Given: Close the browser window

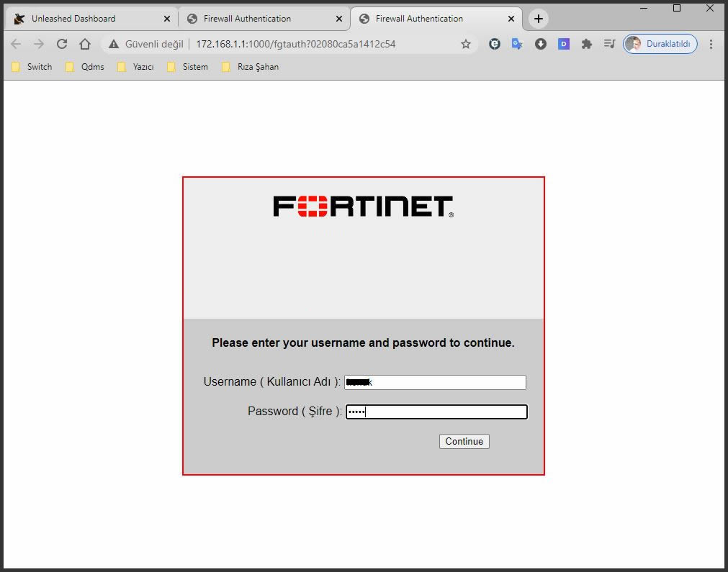Looking at the screenshot, I should tap(710, 9).
